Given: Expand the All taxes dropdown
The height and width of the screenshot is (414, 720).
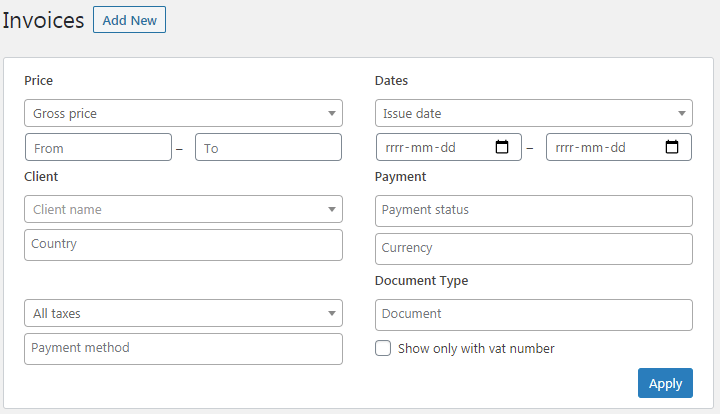Looking at the screenshot, I should 183,313.
